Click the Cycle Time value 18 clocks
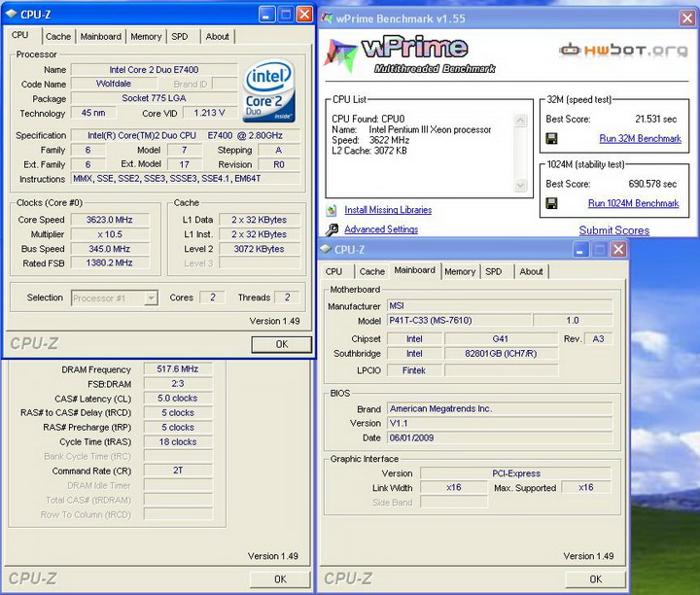 [178, 442]
